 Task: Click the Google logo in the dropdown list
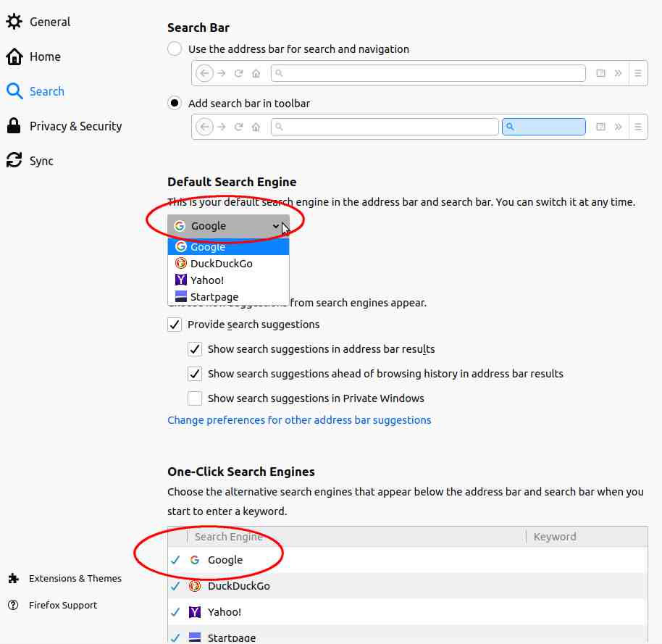180,246
